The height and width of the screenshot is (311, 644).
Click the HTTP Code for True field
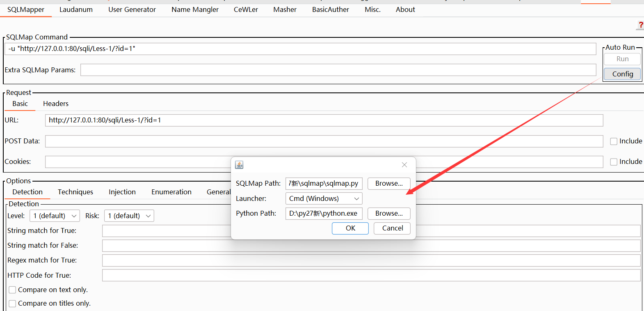(x=371, y=275)
